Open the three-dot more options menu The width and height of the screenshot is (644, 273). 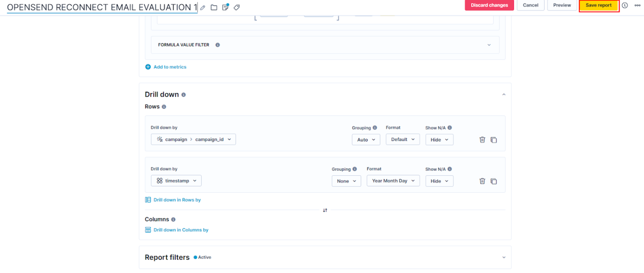(637, 5)
